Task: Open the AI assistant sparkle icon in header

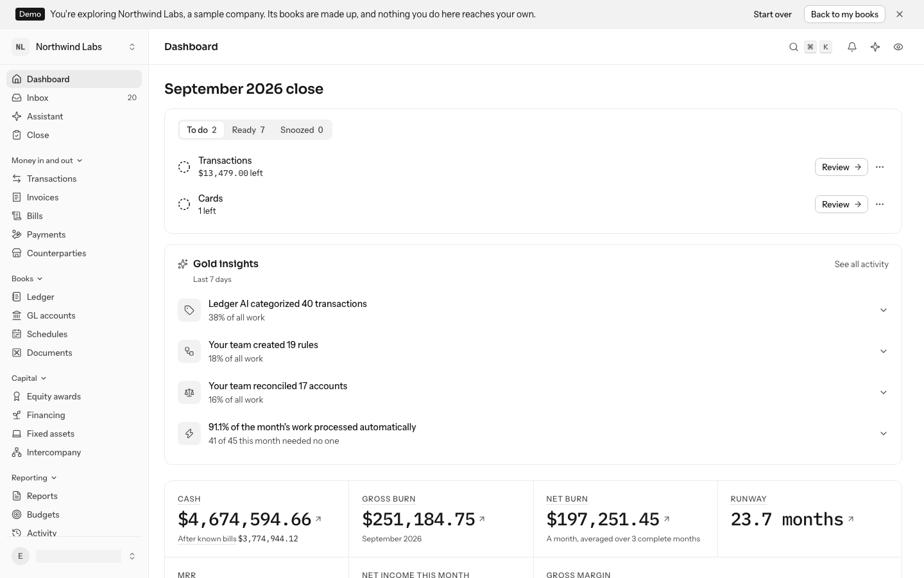Action: click(x=875, y=47)
